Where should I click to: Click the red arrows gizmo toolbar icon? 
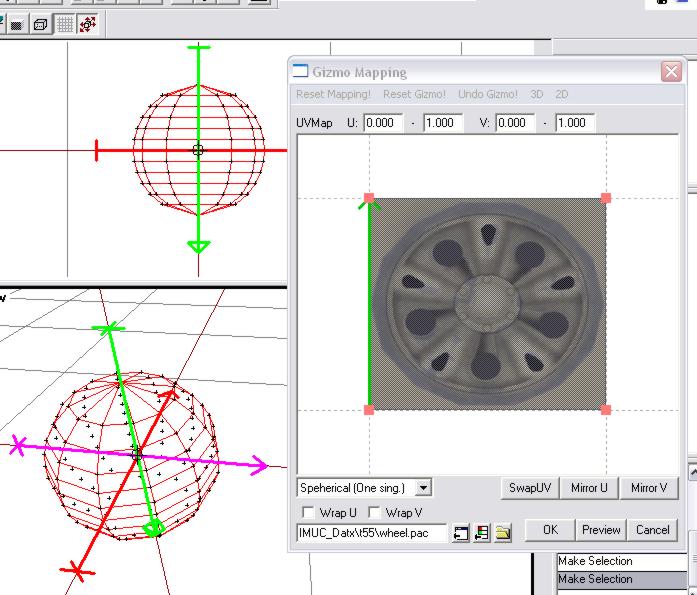point(87,24)
